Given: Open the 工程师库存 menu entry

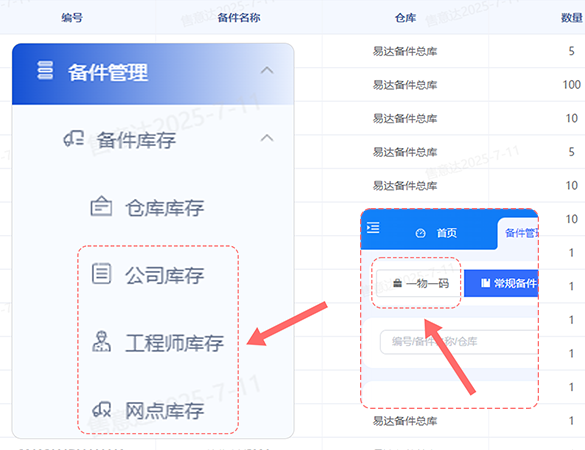Looking at the screenshot, I should pos(175,343).
